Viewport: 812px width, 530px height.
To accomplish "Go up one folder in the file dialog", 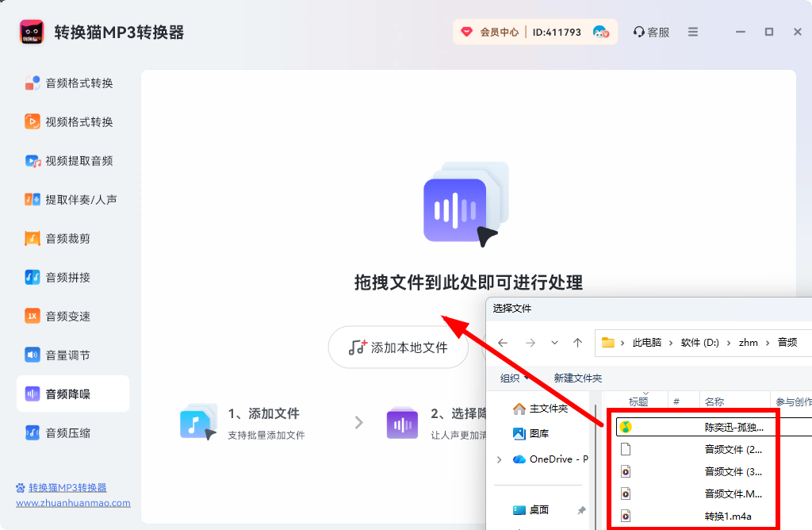I will [578, 343].
